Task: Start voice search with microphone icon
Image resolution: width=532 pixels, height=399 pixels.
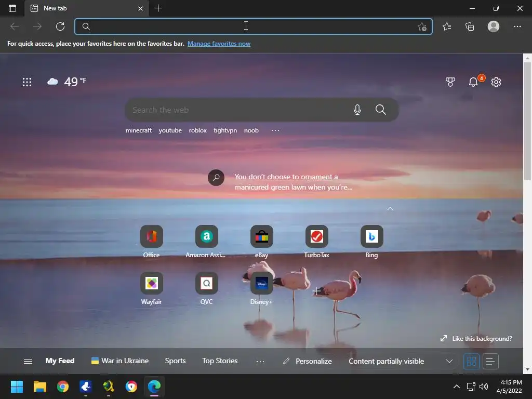Action: tap(357, 110)
